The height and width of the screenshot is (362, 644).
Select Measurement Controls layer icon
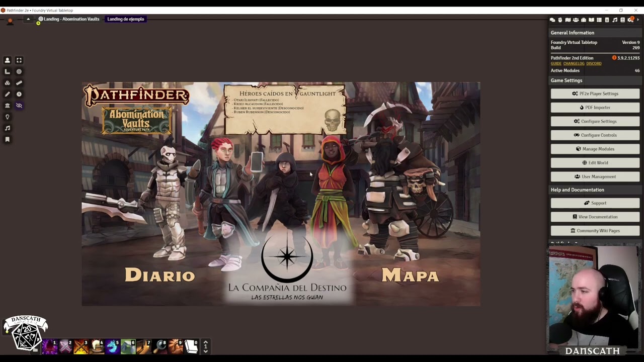8,71
